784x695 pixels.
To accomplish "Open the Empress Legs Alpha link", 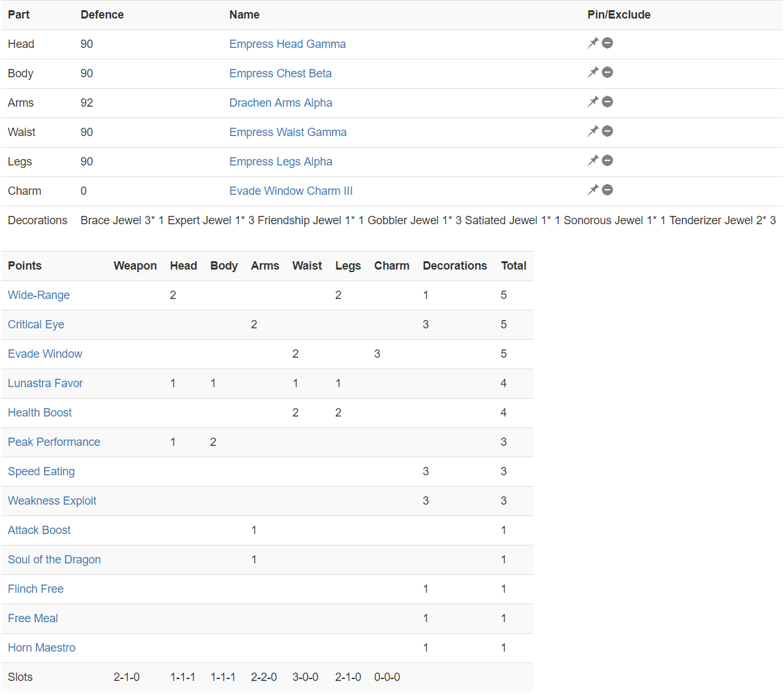I will click(281, 162).
